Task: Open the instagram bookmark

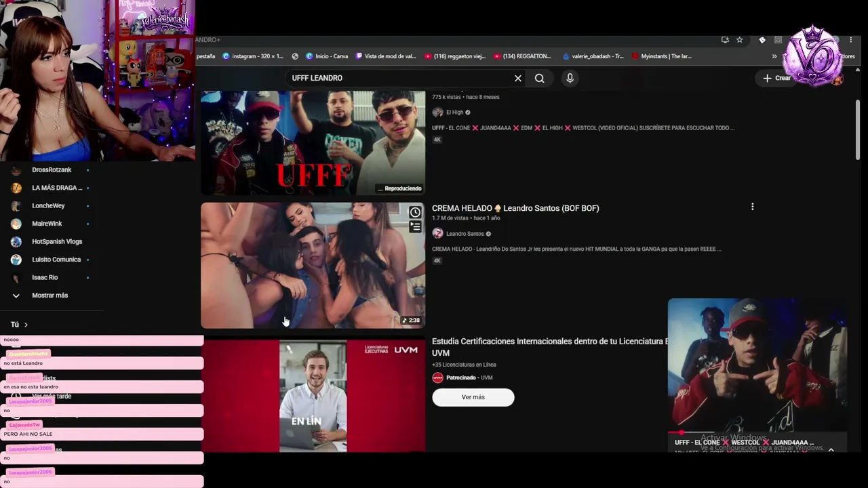Action: pyautogui.click(x=253, y=56)
